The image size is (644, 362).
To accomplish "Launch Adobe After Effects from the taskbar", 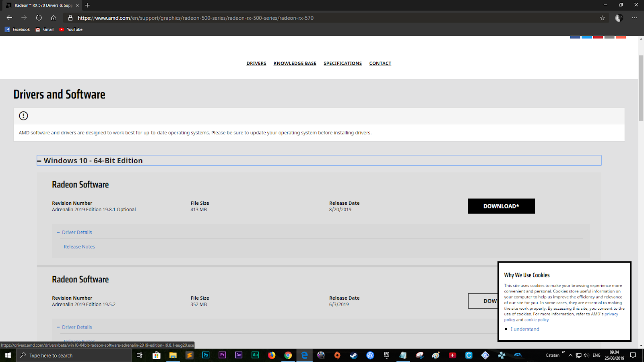I will tap(239, 355).
